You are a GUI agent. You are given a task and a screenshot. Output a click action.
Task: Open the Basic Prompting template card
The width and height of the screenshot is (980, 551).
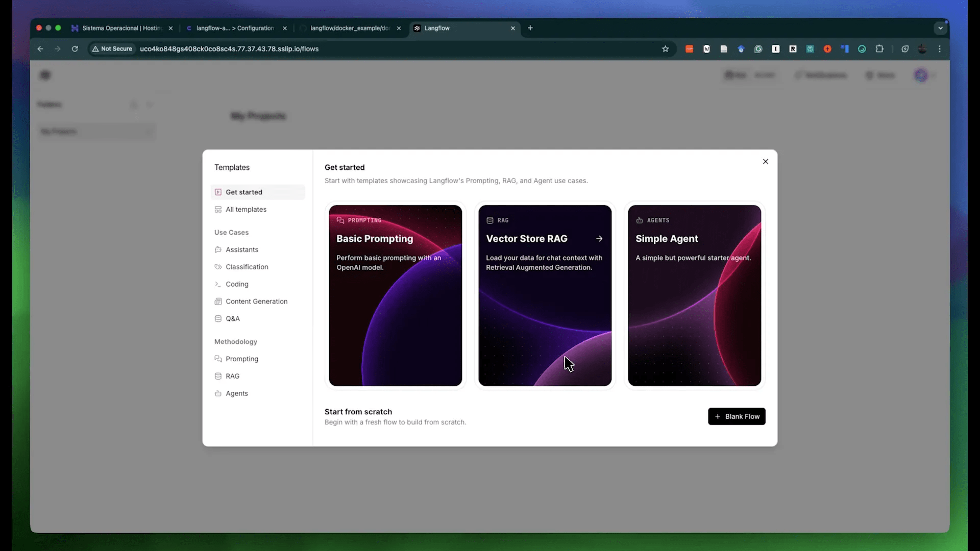395,295
